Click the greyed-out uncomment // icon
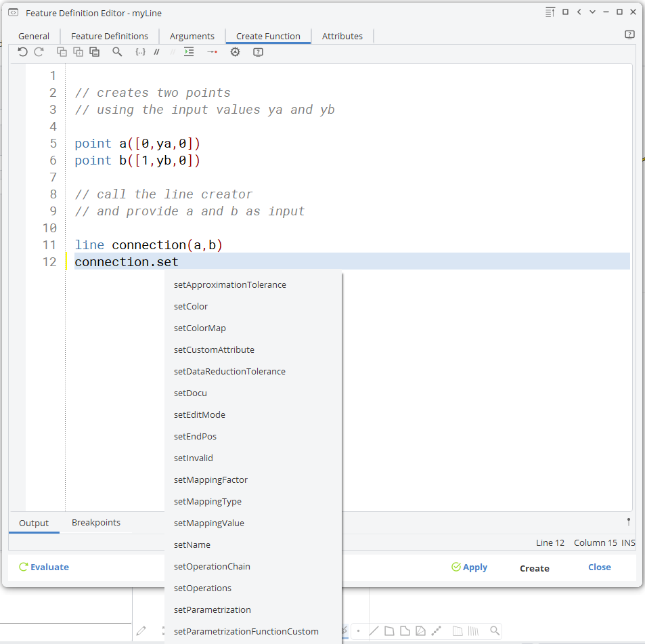This screenshot has height=644, width=645. 173,52
